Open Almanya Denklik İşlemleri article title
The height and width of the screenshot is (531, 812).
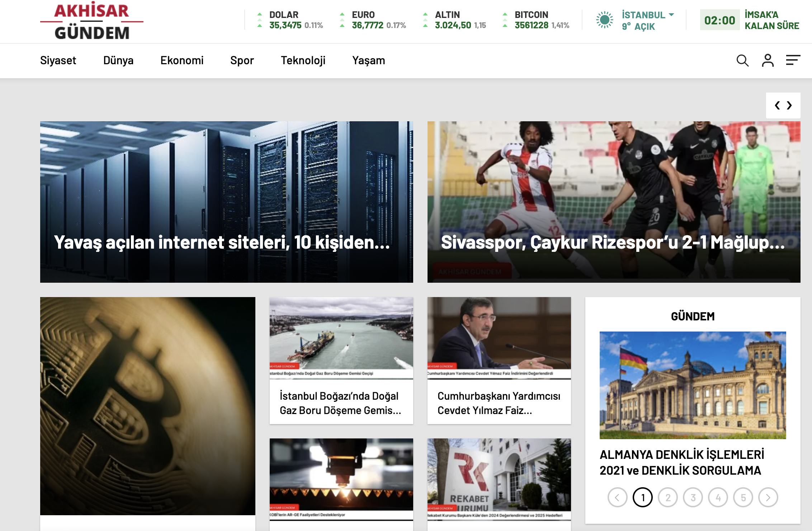pyautogui.click(x=682, y=462)
